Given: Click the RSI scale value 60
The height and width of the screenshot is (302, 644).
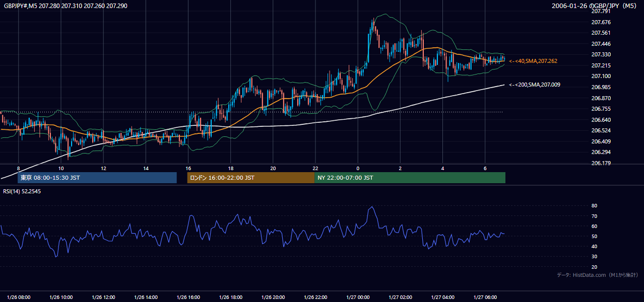Looking at the screenshot, I should coord(594,226).
